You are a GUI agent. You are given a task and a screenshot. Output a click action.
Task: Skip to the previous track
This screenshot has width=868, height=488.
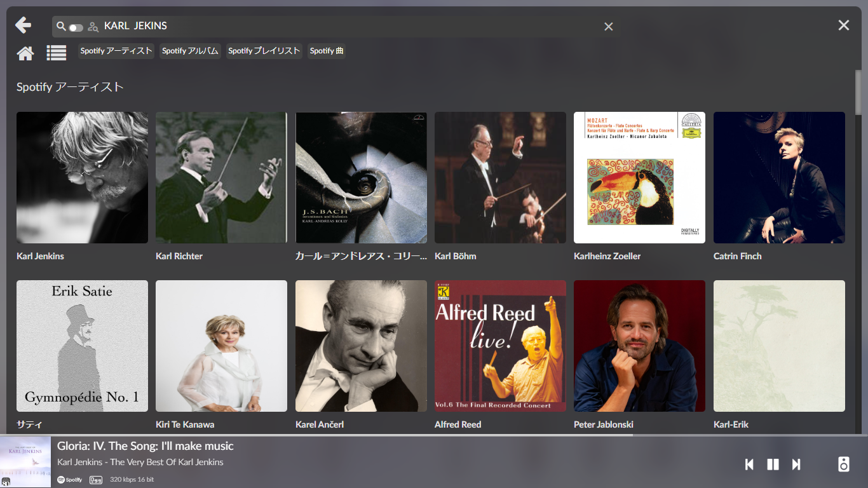[749, 464]
